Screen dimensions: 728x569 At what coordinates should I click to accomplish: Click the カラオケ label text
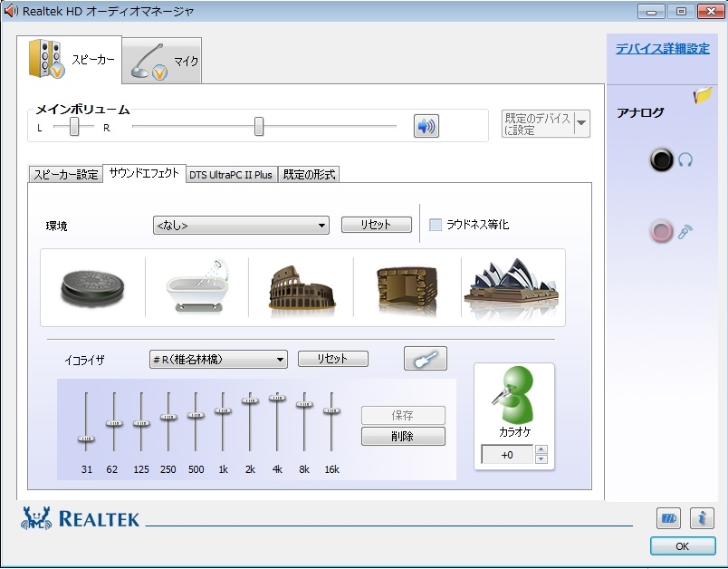coord(514,432)
